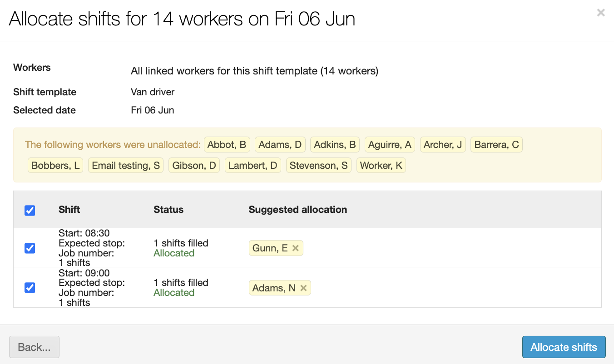
Task: Click the Gibson, D worker tag
Action: coord(194,166)
